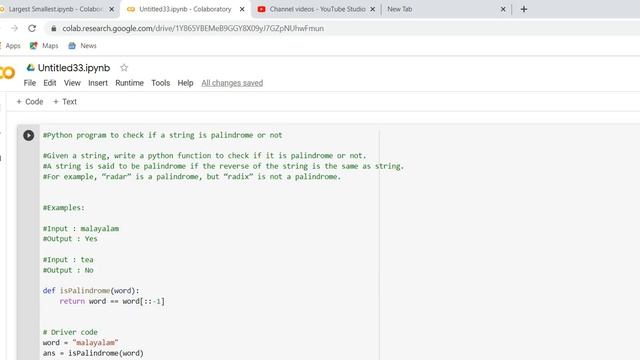Screen dimensions: 640x360
Task: Open the Tools menu
Action: [160, 83]
